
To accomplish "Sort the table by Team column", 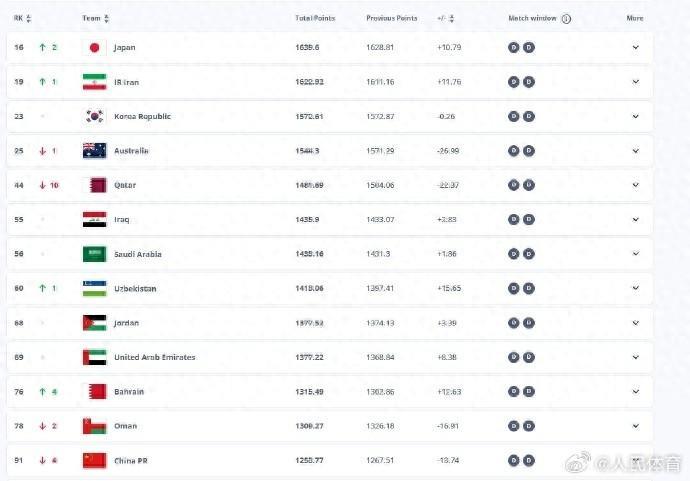I will coord(96,18).
